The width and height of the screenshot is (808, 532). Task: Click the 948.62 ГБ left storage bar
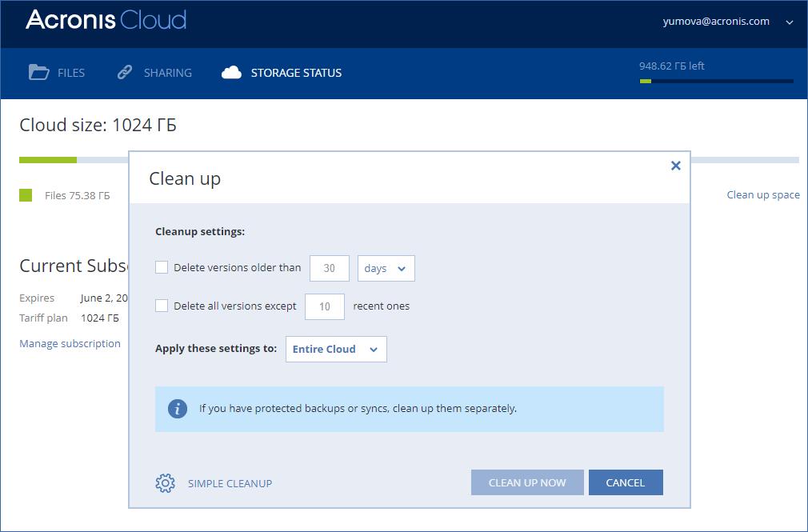point(716,81)
